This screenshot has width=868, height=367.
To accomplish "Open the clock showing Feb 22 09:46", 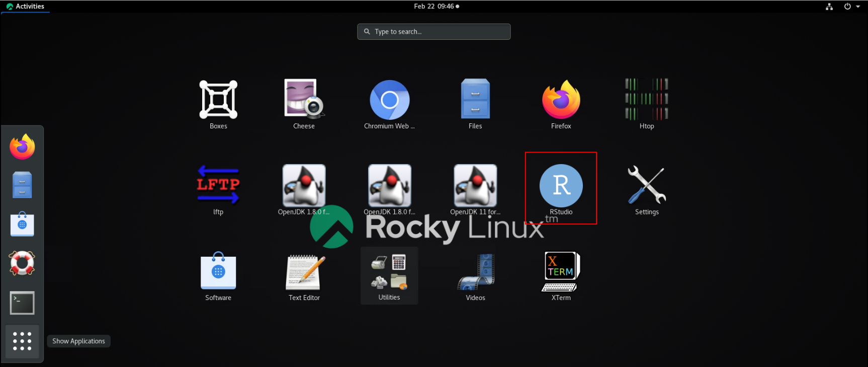I will [436, 7].
